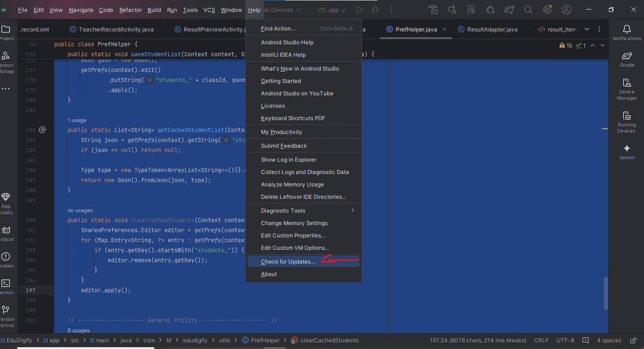Open the File menu
The height and width of the screenshot is (349, 644).
coord(23,10)
